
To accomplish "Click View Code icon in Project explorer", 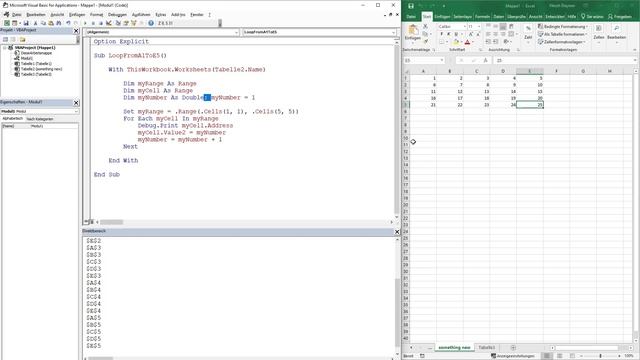I will pos(5,40).
